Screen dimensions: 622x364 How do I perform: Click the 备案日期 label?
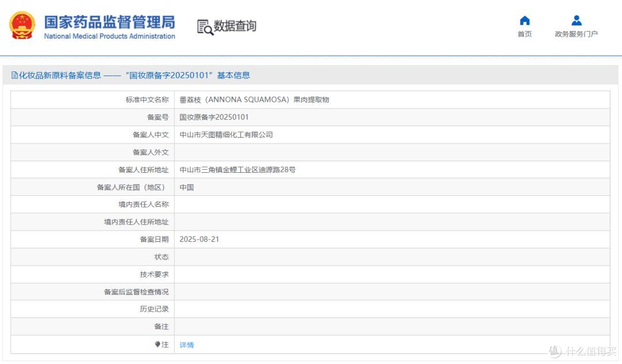click(x=154, y=240)
